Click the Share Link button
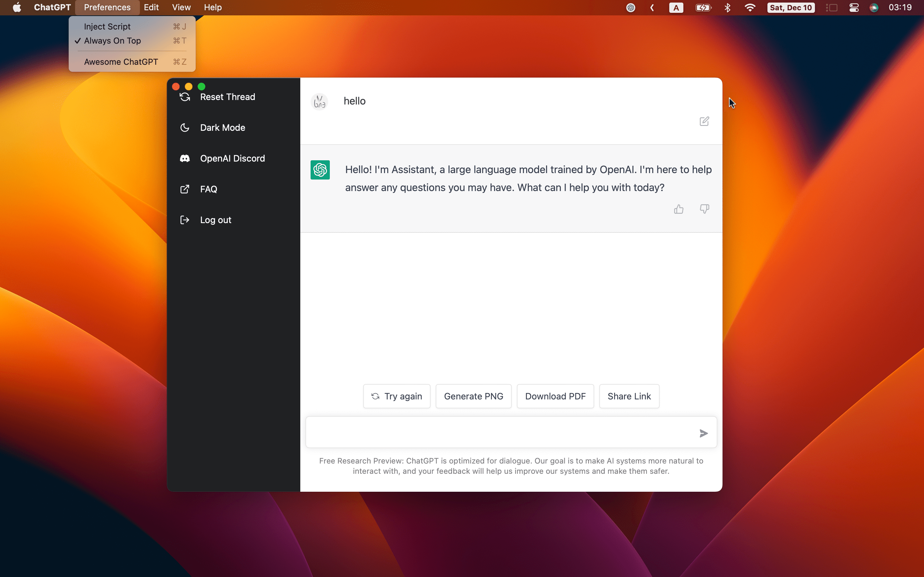Viewport: 924px width, 577px height. click(x=629, y=396)
